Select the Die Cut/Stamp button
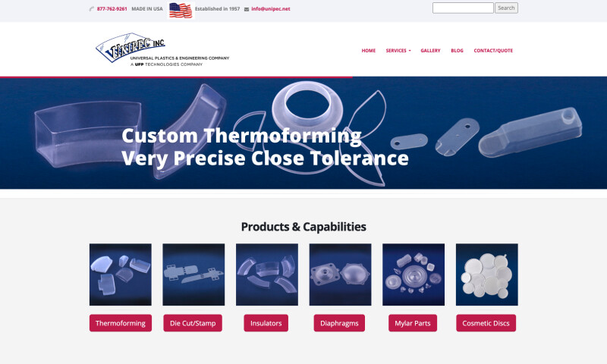The width and height of the screenshot is (607, 364). tap(193, 323)
